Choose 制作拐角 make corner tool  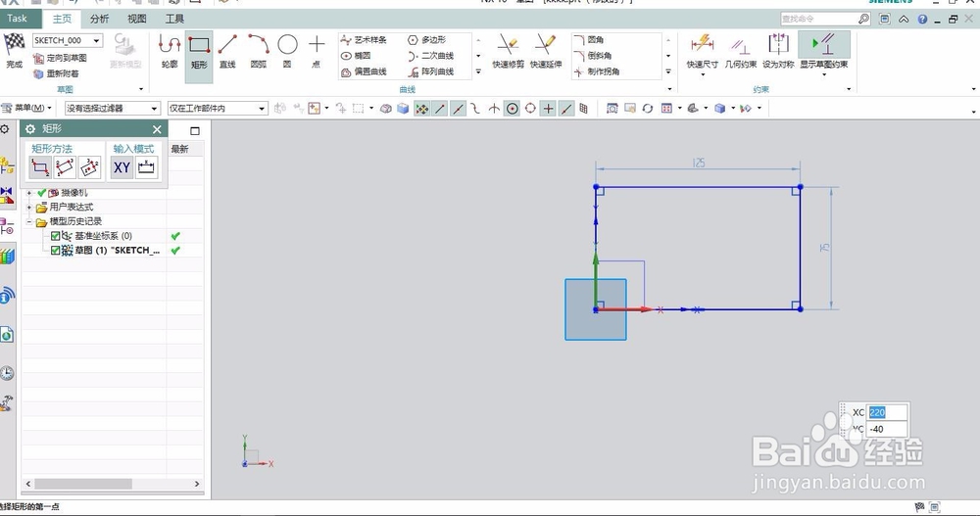tap(596, 71)
